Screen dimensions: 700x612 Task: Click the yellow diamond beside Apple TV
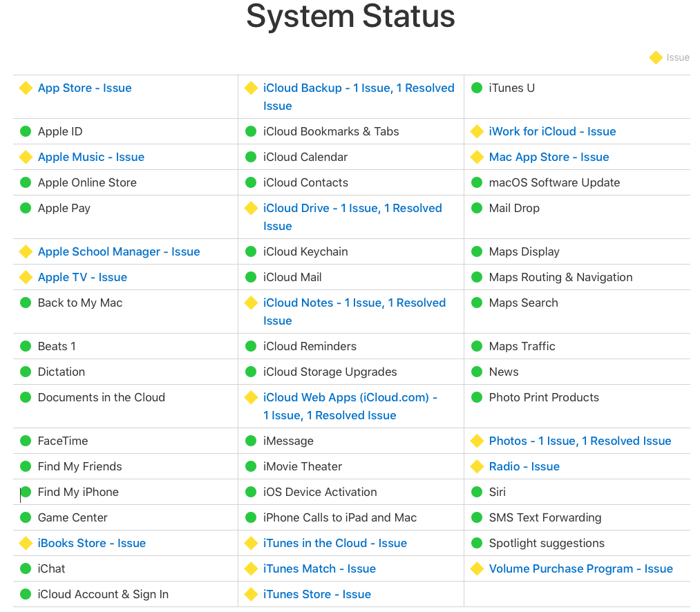pos(26,277)
